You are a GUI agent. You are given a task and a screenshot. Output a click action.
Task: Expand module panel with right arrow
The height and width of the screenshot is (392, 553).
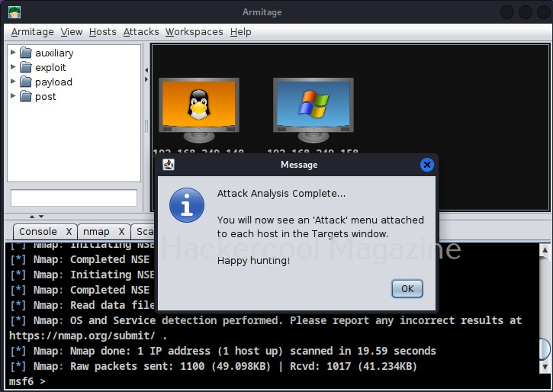(x=146, y=79)
